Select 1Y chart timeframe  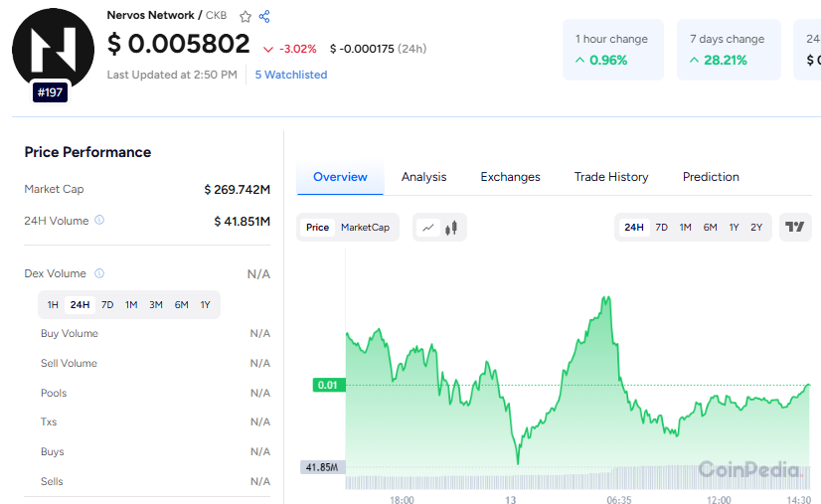tap(734, 228)
